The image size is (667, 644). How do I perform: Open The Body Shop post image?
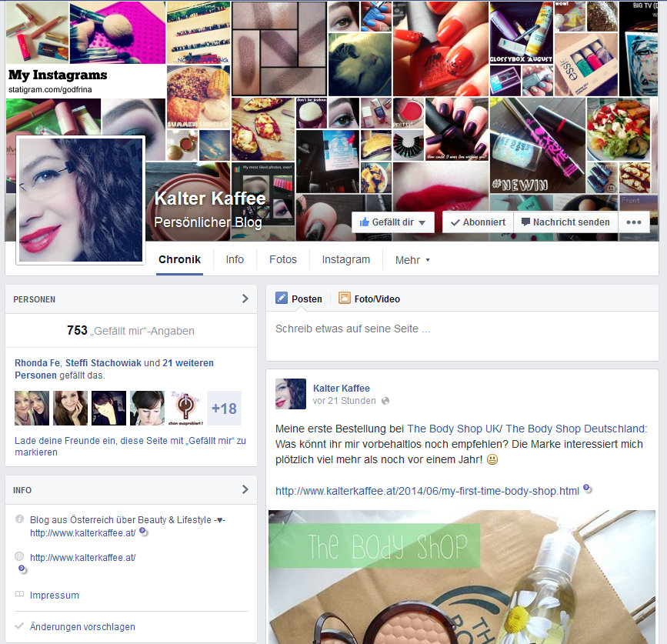[x=462, y=577]
